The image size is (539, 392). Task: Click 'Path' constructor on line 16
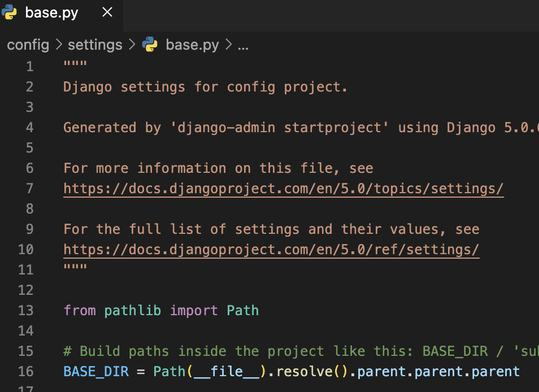pyautogui.click(x=169, y=372)
